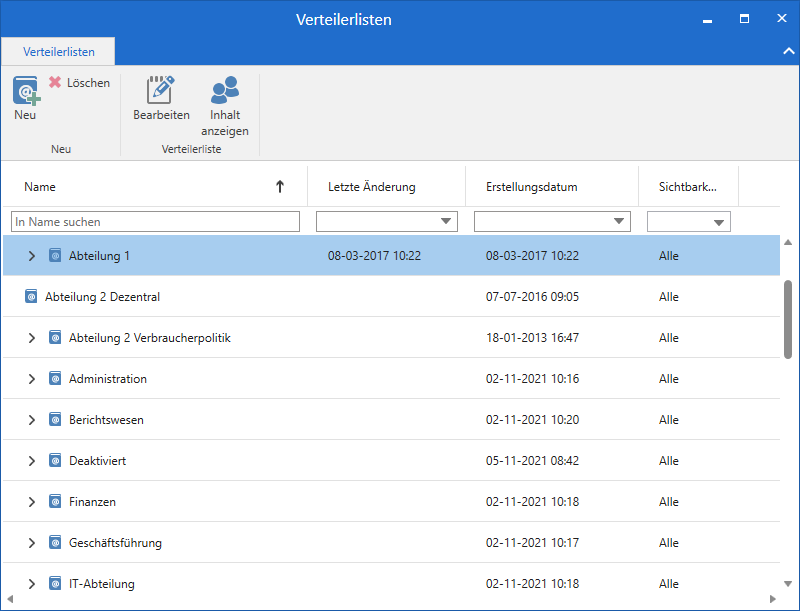This screenshot has height=611, width=800.
Task: Click the Administration list icon
Action: click(x=55, y=378)
